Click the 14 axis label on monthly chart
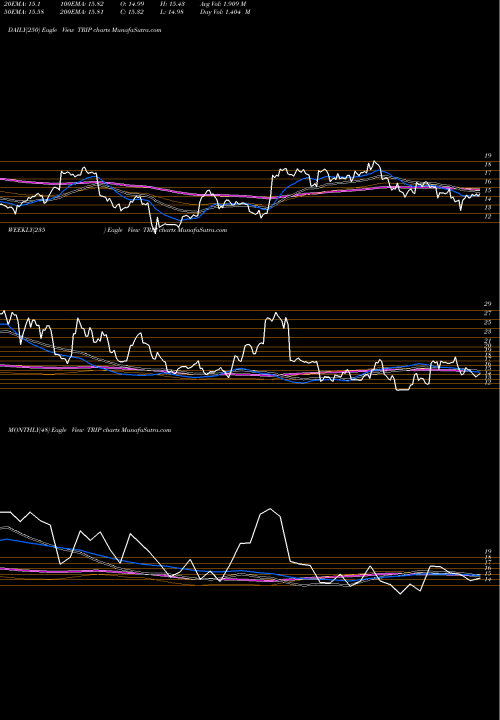The width and height of the screenshot is (500, 720). tap(488, 580)
